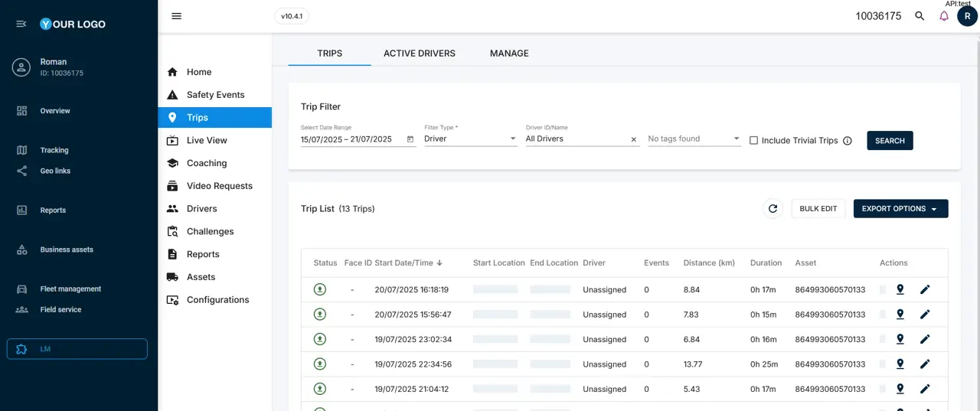Click the v10.4.1 version badge
This screenshot has width=980, height=411.
(x=292, y=16)
